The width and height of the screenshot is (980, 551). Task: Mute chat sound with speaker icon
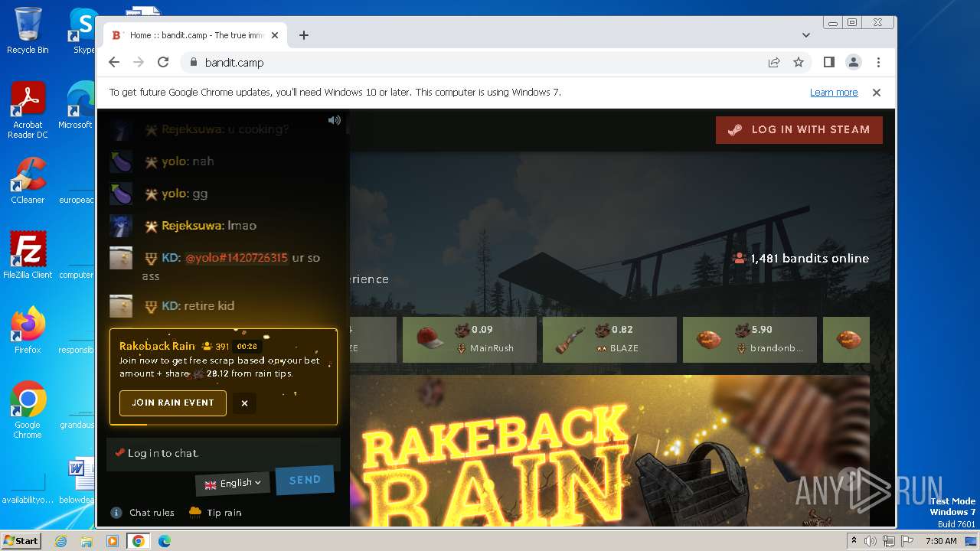(335, 120)
